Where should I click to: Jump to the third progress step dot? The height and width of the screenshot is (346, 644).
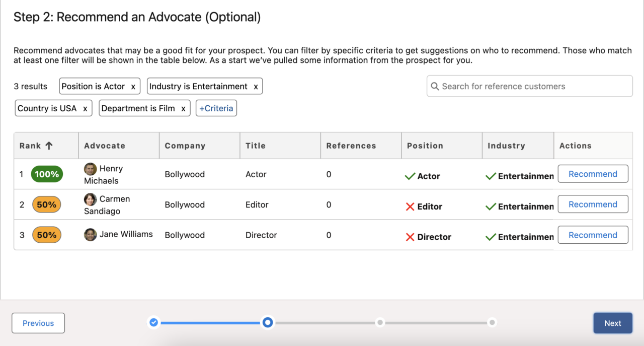click(380, 322)
